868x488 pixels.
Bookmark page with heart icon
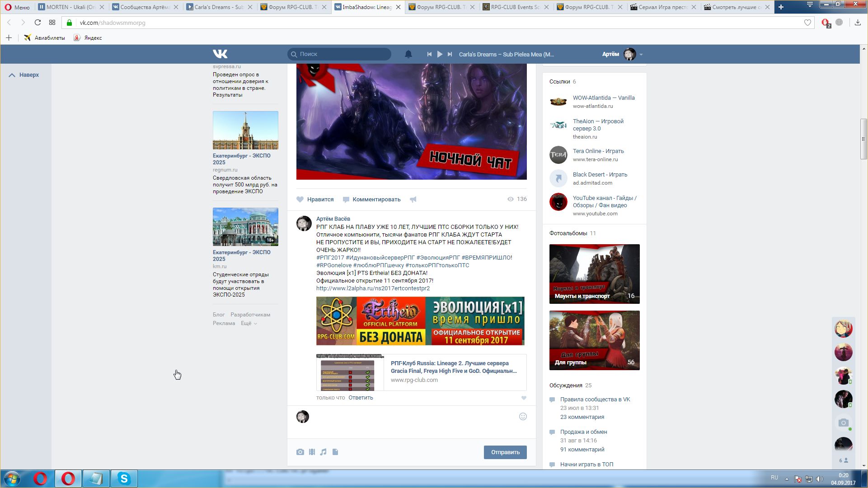coord(807,23)
